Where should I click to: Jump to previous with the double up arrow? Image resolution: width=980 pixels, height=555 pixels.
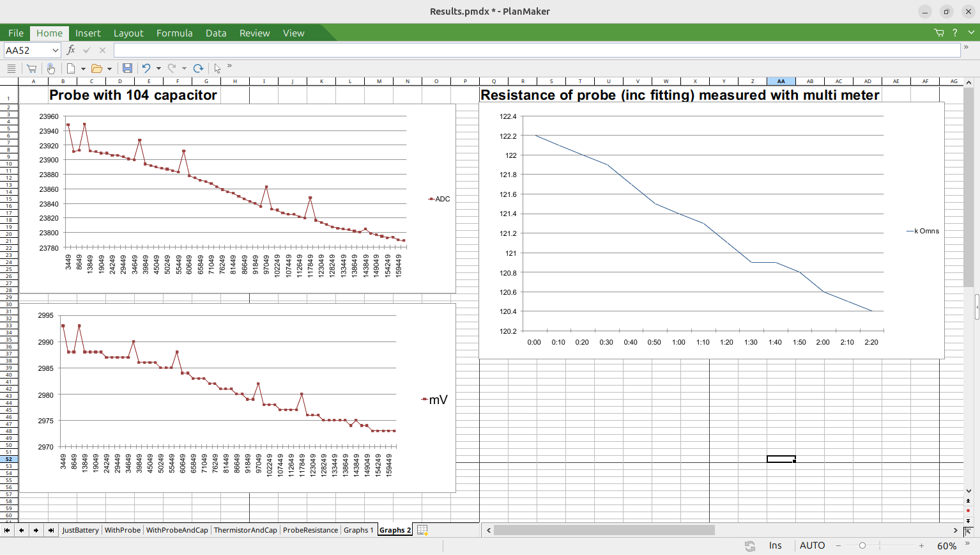pyautogui.click(x=969, y=501)
